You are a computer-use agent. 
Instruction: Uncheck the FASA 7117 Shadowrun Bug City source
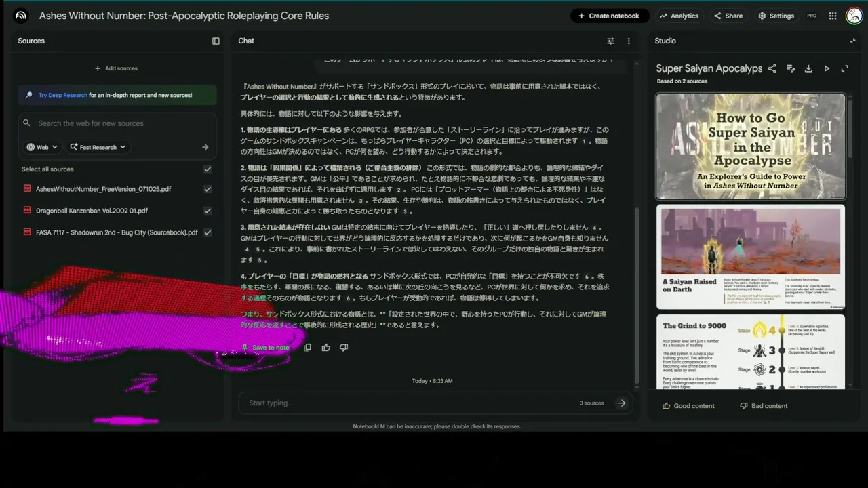pyautogui.click(x=208, y=232)
